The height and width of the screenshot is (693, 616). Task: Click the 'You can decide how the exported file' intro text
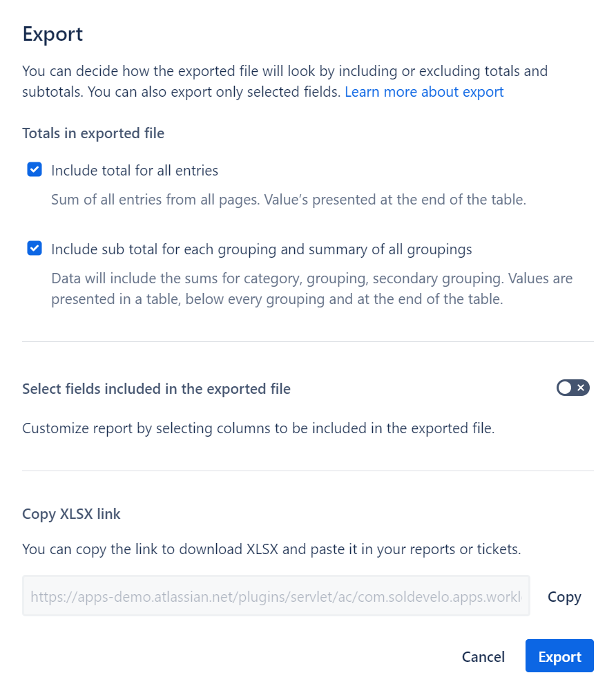coord(285,82)
